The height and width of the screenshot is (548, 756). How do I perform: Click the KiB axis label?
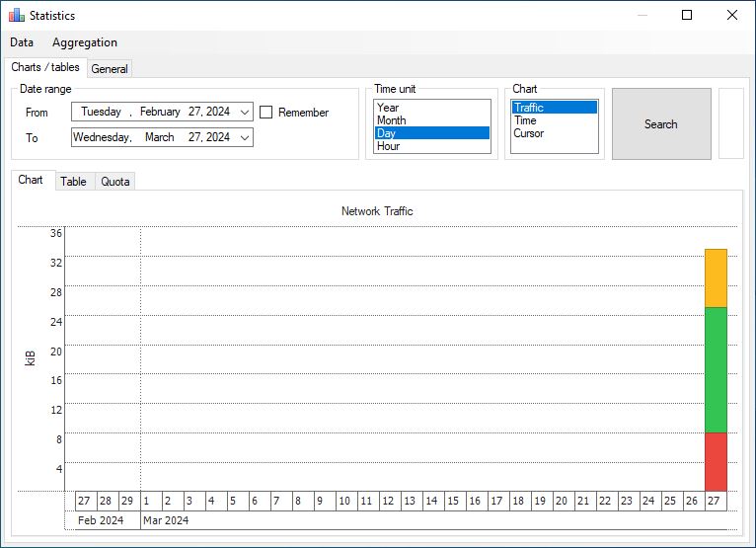[30, 358]
